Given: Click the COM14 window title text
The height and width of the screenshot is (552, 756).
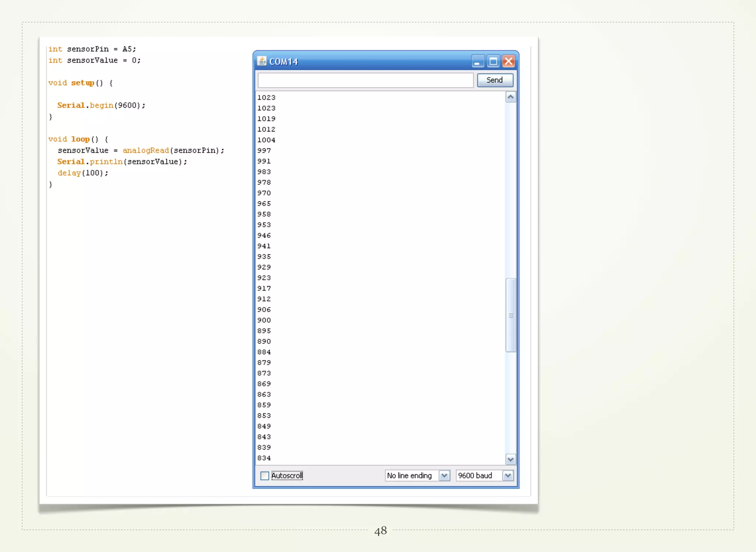Looking at the screenshot, I should (x=283, y=62).
